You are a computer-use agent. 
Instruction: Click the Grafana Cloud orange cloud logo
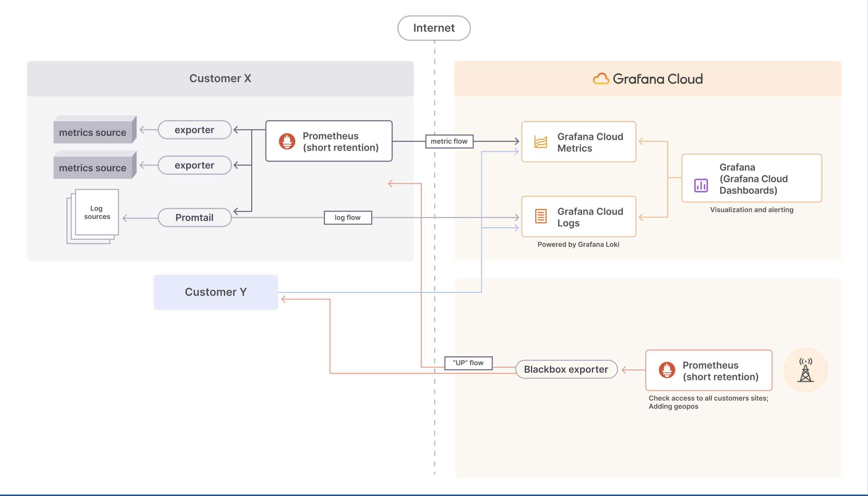[601, 79]
